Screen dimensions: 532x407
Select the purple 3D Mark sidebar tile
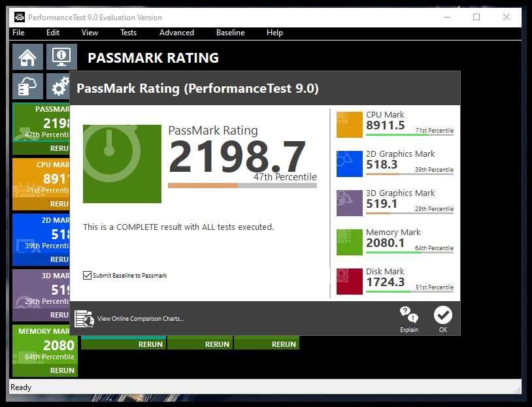point(41,289)
